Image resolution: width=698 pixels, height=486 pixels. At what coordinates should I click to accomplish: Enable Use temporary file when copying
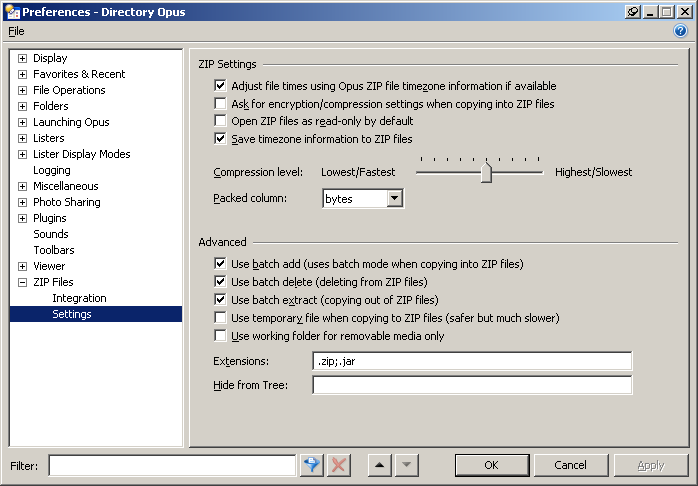pyautogui.click(x=221, y=318)
